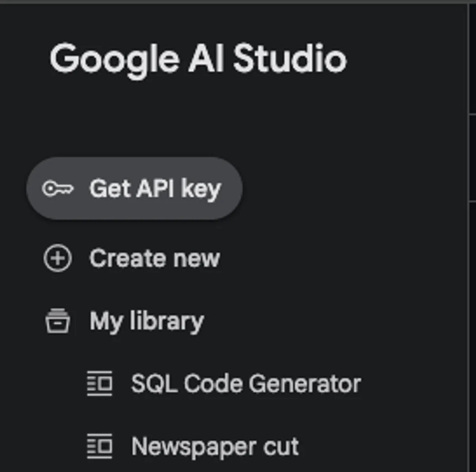This screenshot has width=476, height=472.
Task: Click the key icon beside Get API key
Action: click(58, 189)
